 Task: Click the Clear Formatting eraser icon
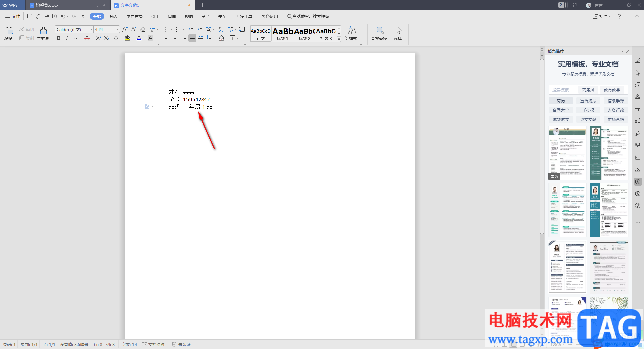[143, 29]
